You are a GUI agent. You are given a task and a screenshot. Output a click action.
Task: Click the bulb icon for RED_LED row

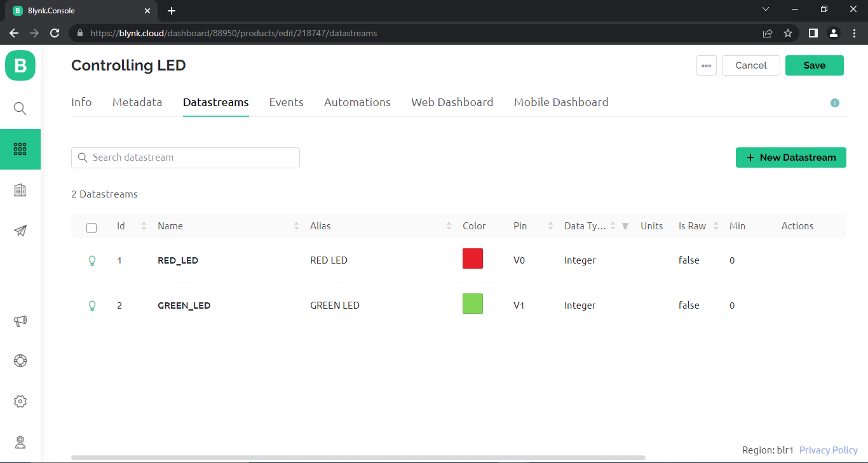92,260
